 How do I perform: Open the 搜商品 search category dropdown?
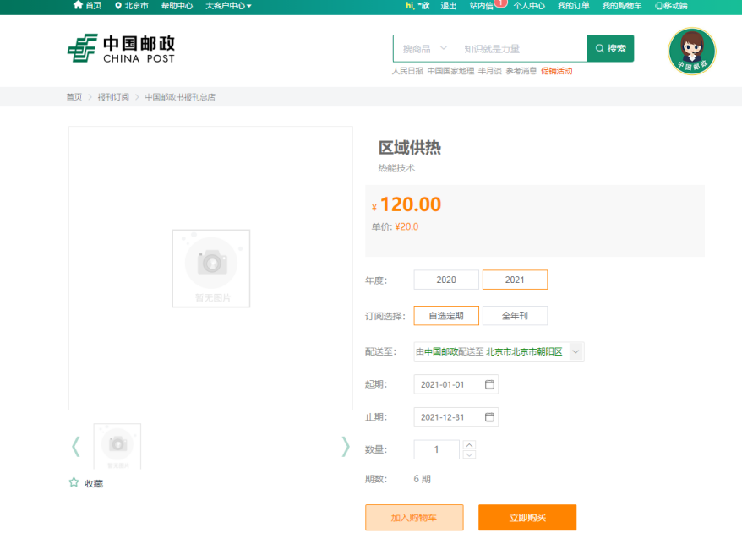click(x=423, y=48)
